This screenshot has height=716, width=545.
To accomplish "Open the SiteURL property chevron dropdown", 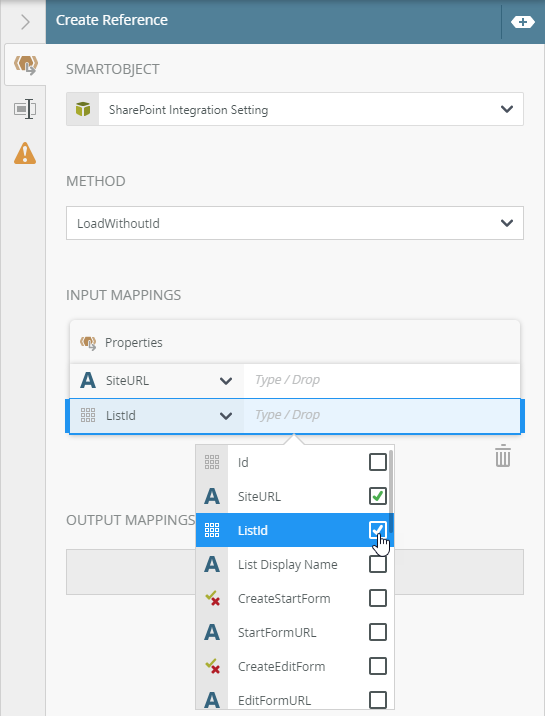I will (226, 381).
